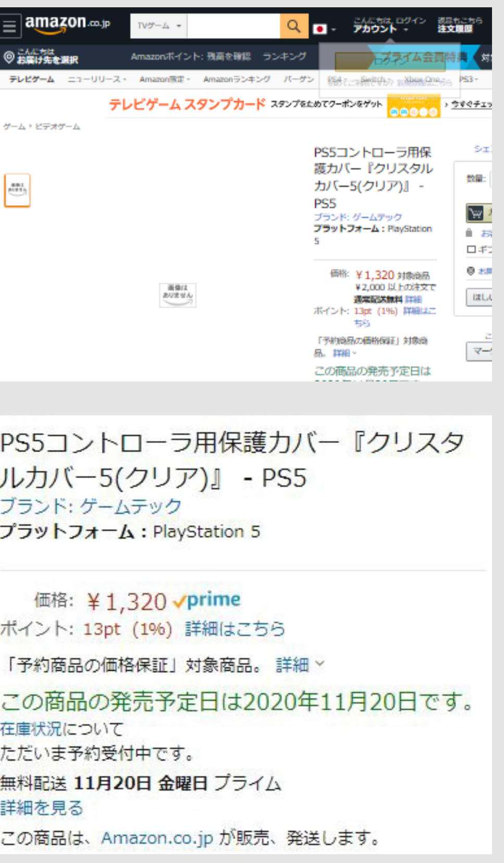This screenshot has width=504, height=863.
Task: Open the TVゲーム search category dropdown
Action: pyautogui.click(x=159, y=26)
